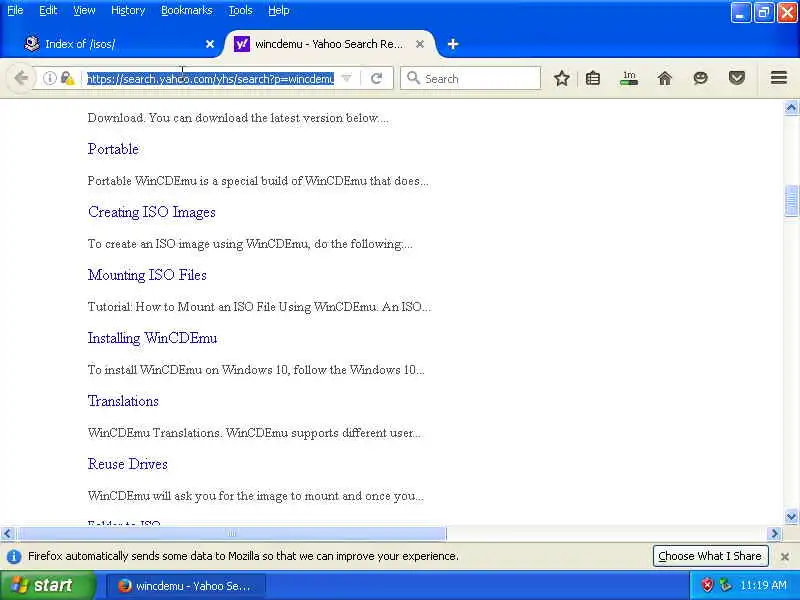Click the info icon in notification bar
800x600 pixels.
[x=14, y=556]
